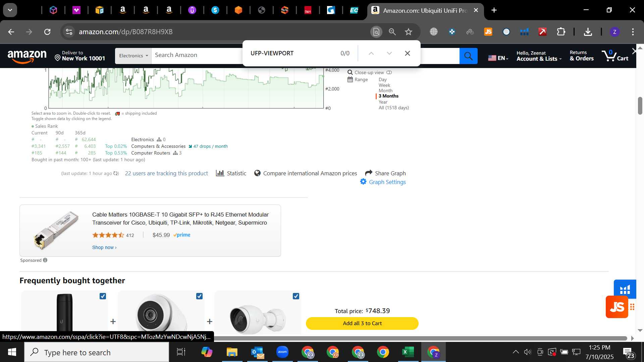Select the Week range option
644x362 pixels.
[x=384, y=85]
